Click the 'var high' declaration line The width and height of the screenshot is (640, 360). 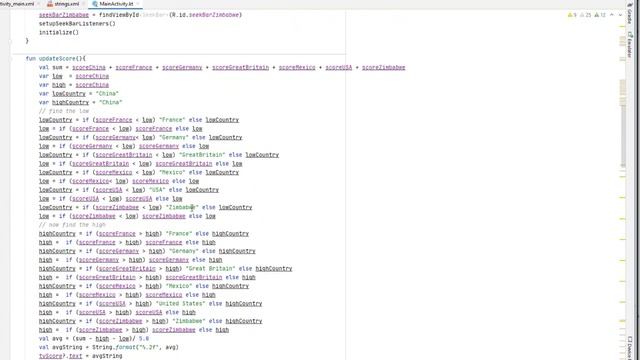coord(74,85)
